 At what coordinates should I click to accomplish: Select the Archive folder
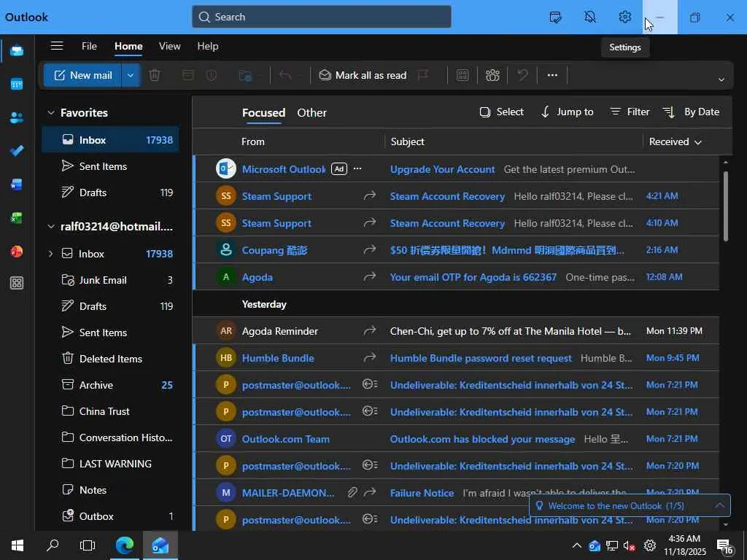pos(111,385)
